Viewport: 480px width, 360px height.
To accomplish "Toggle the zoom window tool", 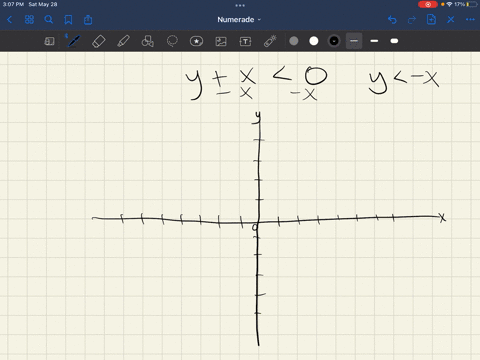I will pos(49,41).
